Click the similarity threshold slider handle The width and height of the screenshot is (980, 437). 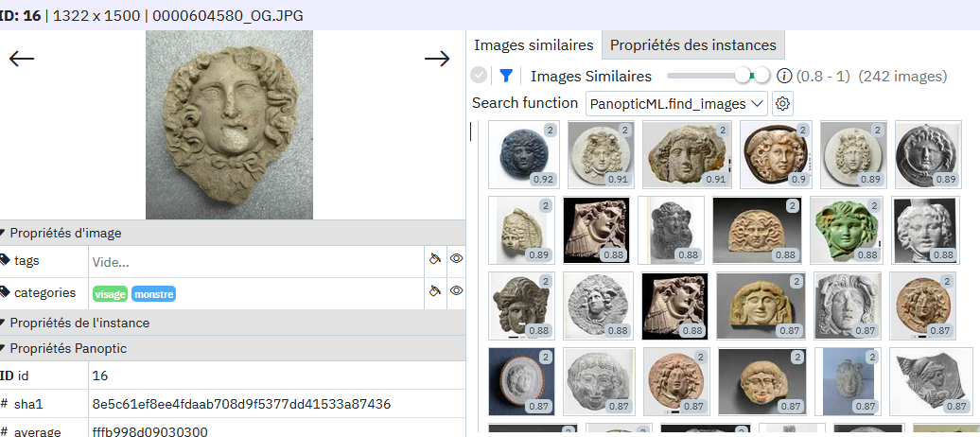pos(743,76)
